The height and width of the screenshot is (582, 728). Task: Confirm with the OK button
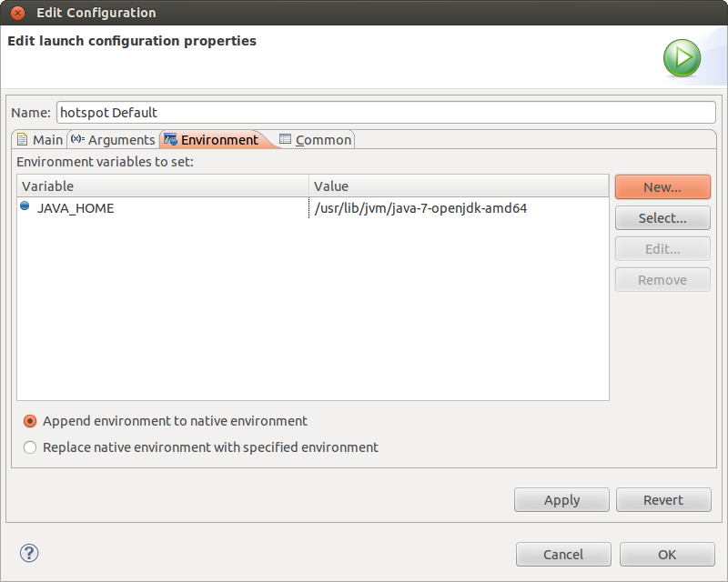tap(667, 554)
